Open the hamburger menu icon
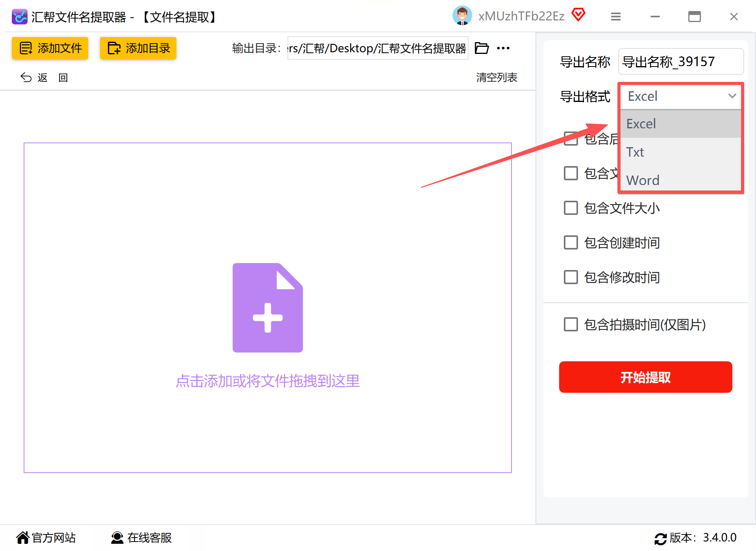This screenshot has height=551, width=756. [615, 17]
